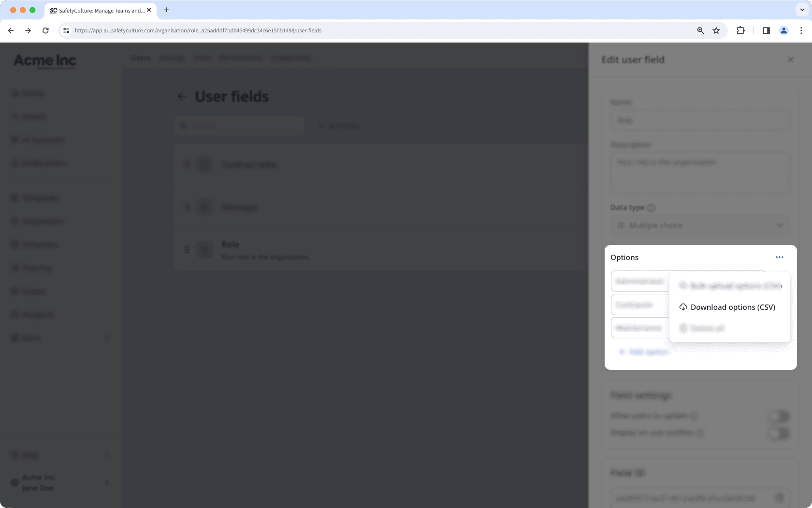Open the Training section from the sidebar
This screenshot has width=812, height=508.
tap(14, 267)
